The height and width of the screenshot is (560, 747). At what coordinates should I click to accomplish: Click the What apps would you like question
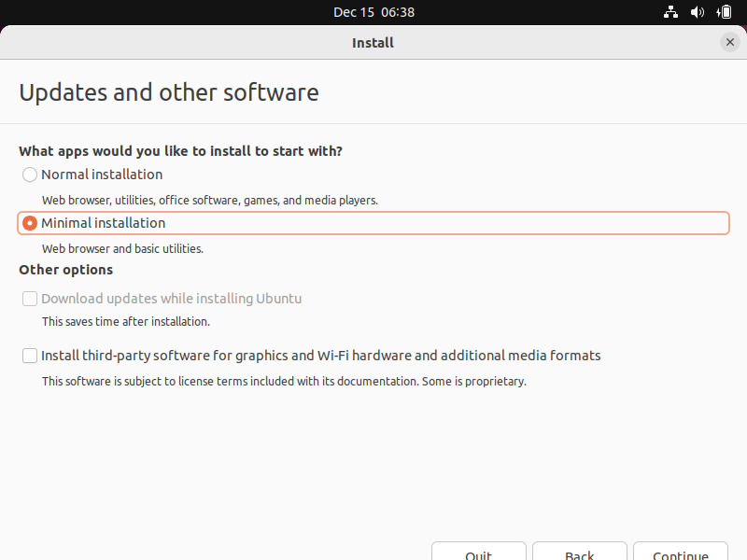[x=180, y=150]
